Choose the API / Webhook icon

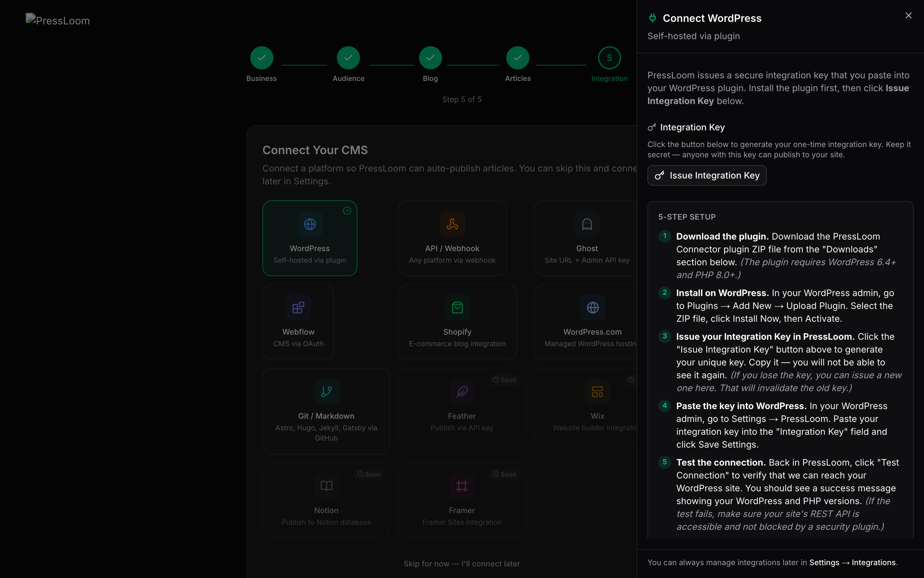pyautogui.click(x=452, y=224)
